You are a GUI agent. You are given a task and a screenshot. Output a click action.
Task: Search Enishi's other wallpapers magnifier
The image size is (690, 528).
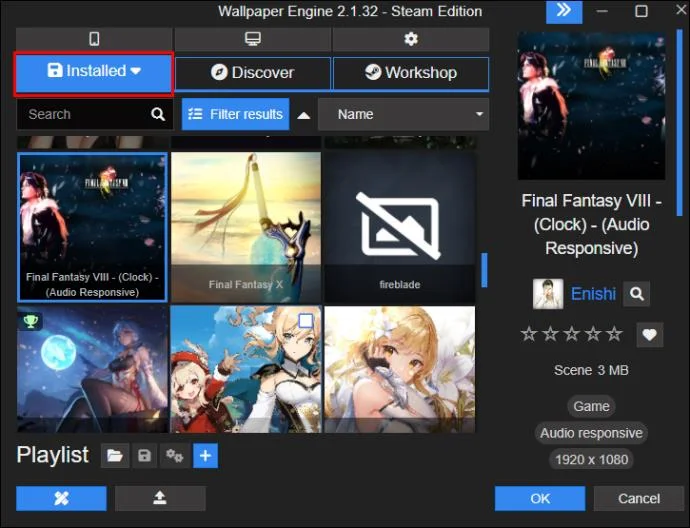(637, 293)
